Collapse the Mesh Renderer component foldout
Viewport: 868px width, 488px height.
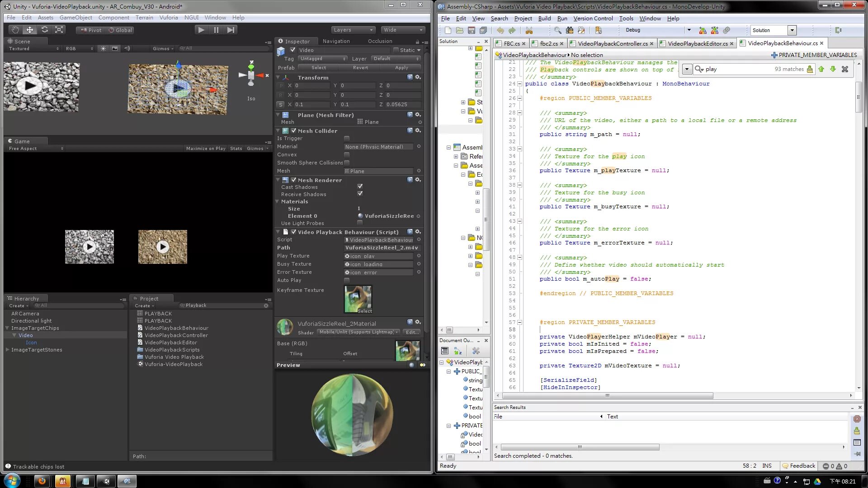point(278,180)
